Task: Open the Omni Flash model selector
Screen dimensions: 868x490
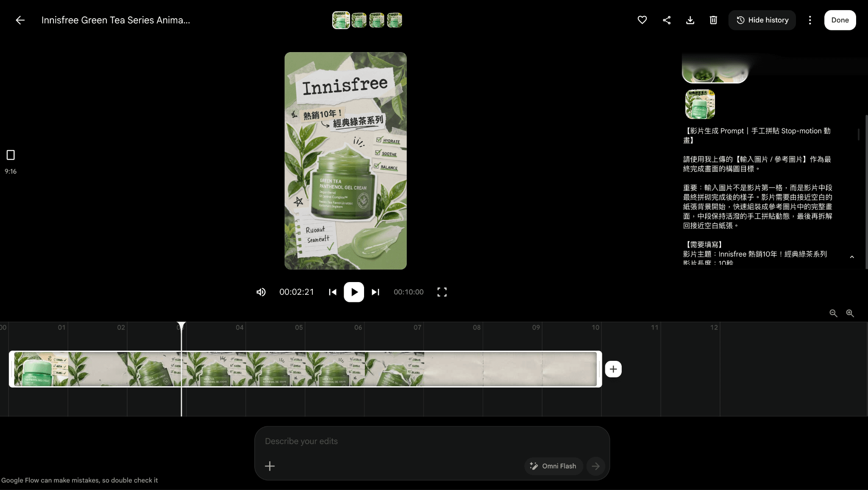Action: click(554, 466)
